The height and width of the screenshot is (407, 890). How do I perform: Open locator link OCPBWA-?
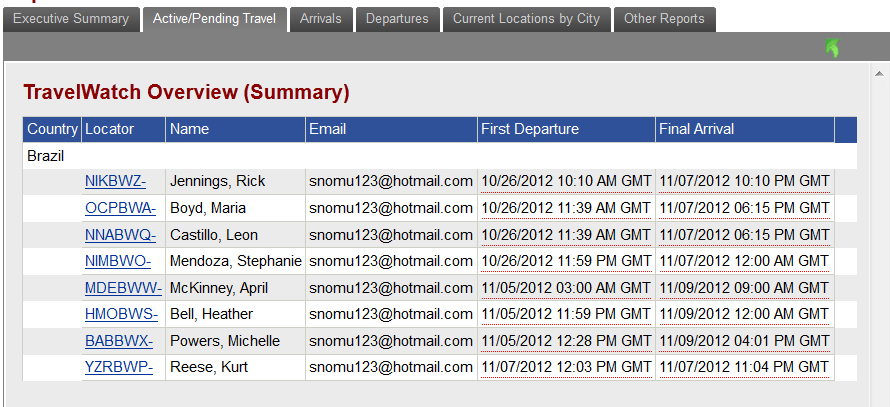(120, 208)
